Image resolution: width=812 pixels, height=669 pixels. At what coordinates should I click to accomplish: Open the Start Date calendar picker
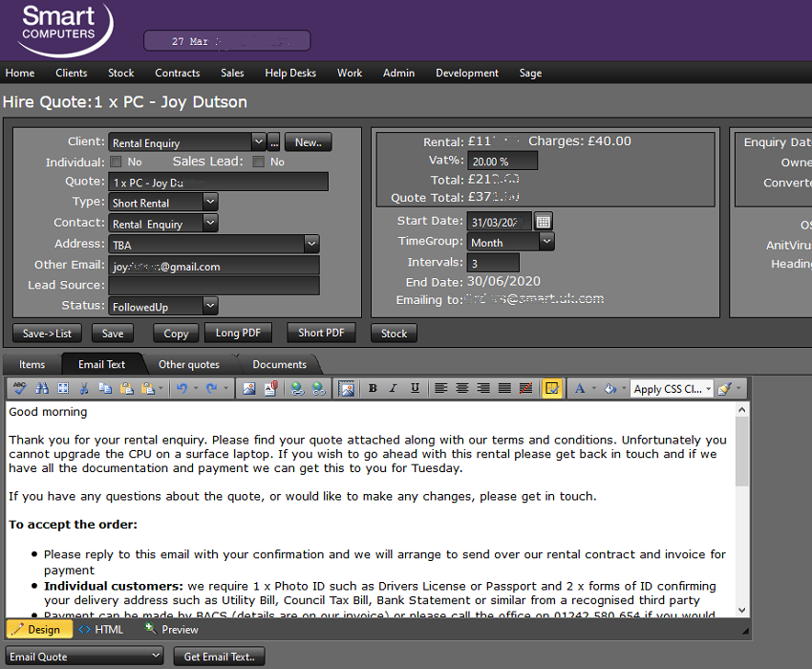[x=544, y=222]
